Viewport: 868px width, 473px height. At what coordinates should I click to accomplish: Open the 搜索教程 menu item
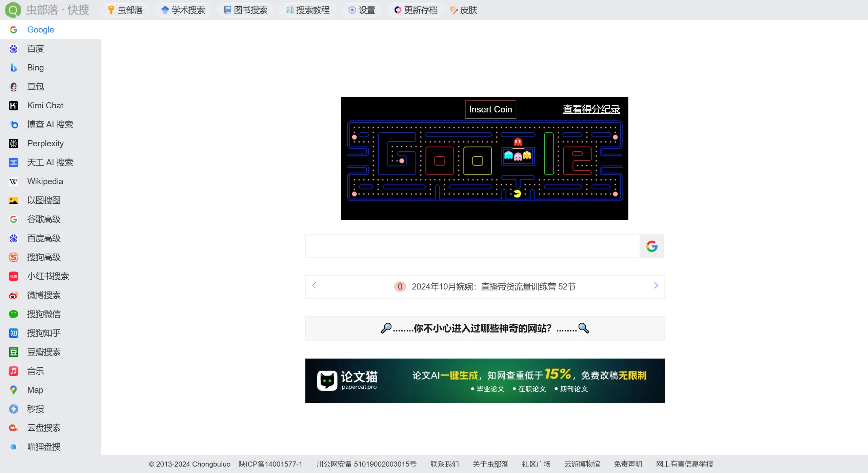(307, 10)
